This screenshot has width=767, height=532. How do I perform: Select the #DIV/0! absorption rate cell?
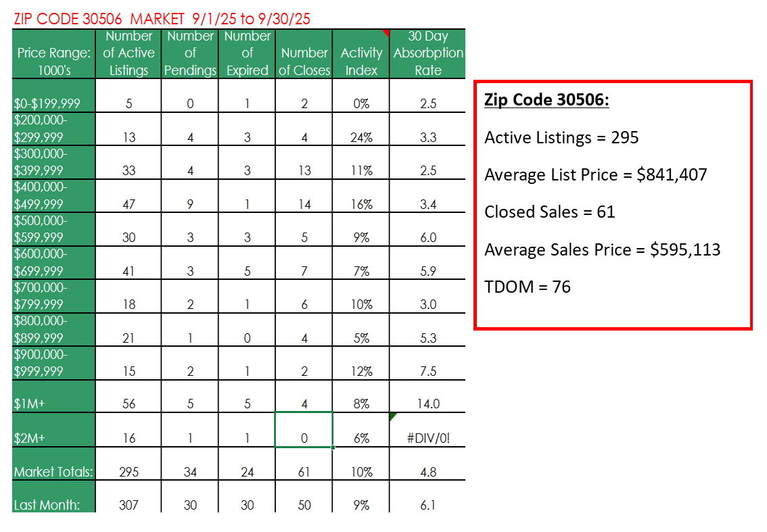427,437
